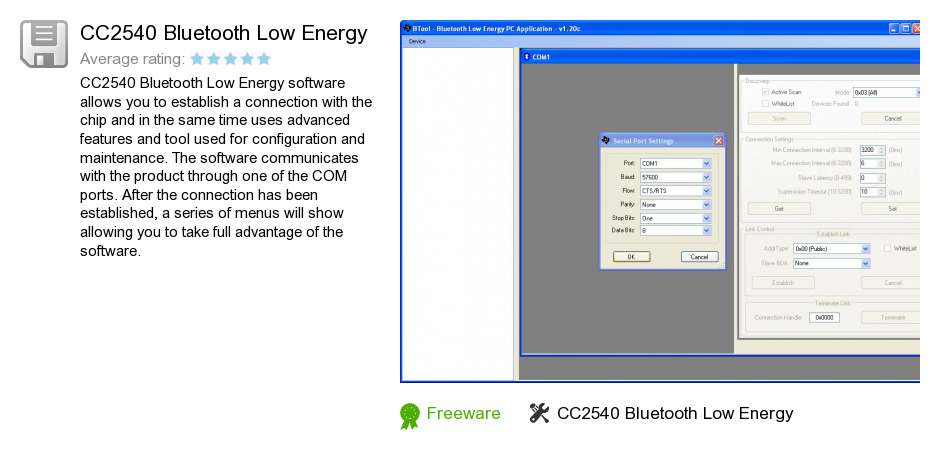Click the floppy disk software icon

pyautogui.click(x=44, y=44)
